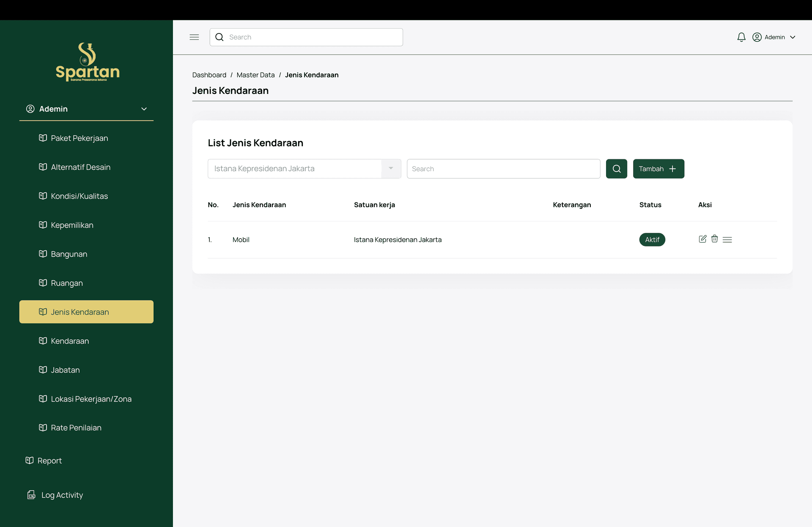Click the Jenis Kendaraan breadcrumb
Screen dimensions: 812x527
[x=312, y=75]
